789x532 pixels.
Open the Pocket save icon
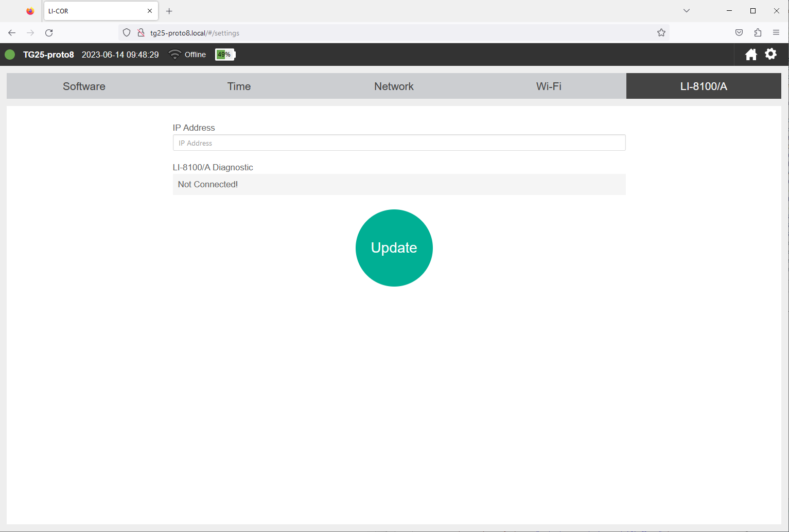(x=739, y=32)
